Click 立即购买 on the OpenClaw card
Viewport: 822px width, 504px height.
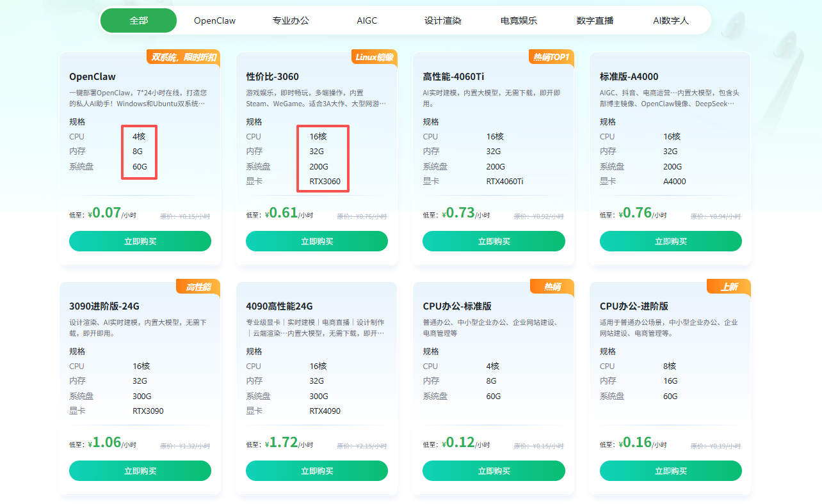[x=140, y=241]
